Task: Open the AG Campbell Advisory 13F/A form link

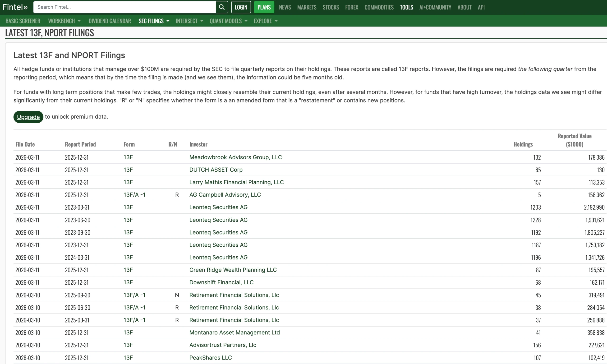Action: pos(134,195)
